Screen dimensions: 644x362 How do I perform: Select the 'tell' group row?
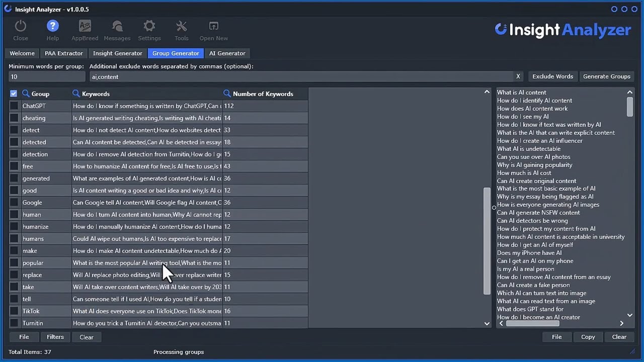(x=158, y=299)
